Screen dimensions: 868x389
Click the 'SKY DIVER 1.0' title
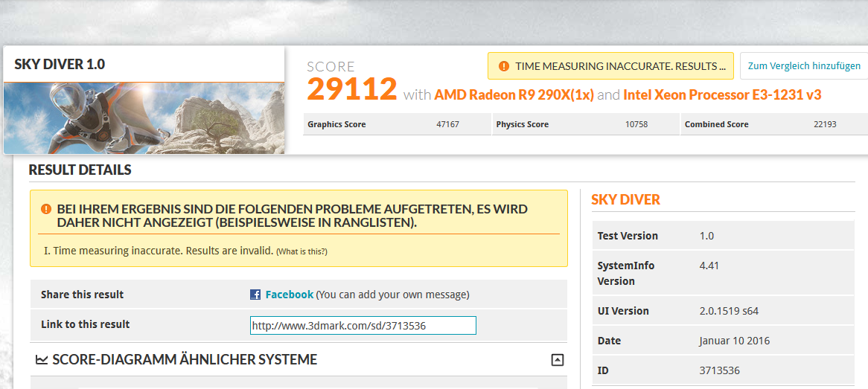point(60,64)
